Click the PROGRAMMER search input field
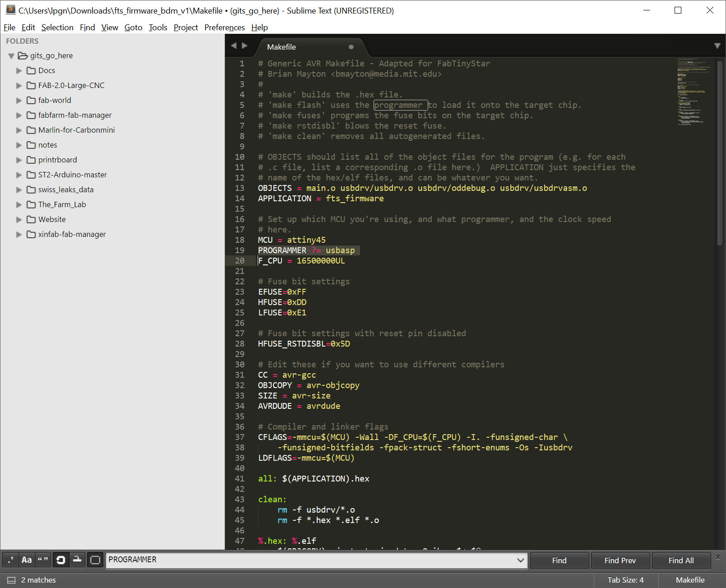 pos(310,560)
